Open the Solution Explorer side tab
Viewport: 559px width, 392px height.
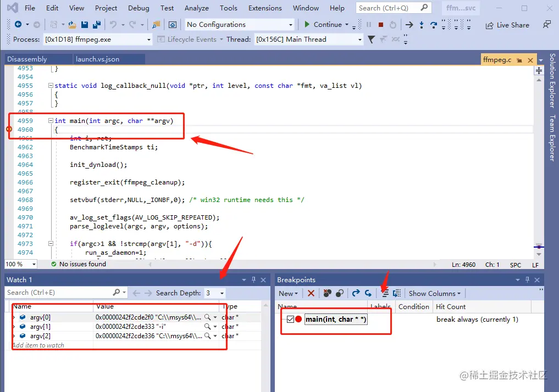[x=552, y=81]
